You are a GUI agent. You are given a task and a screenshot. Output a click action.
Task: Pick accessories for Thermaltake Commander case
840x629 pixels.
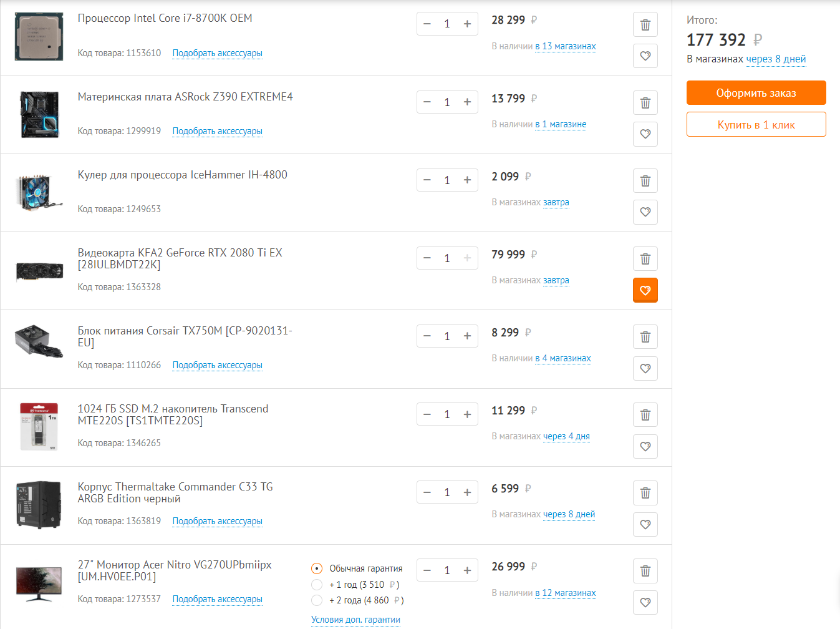[x=217, y=521]
